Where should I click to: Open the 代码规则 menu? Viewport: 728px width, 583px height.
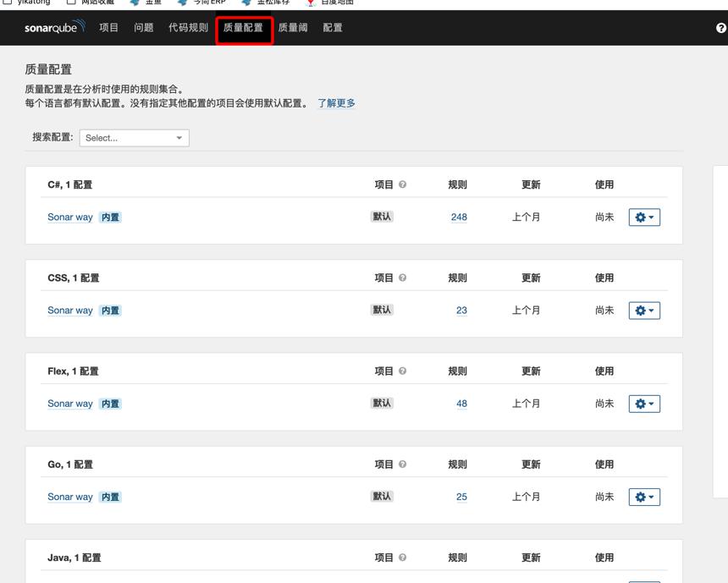pos(188,27)
